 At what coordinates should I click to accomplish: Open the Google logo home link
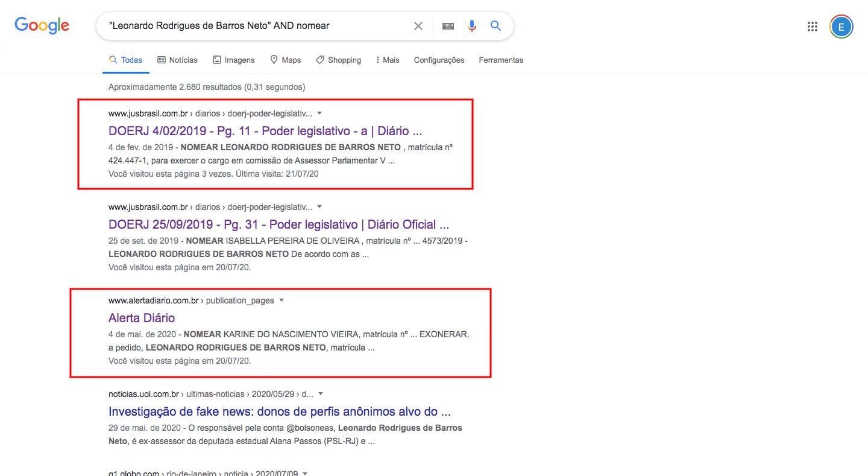(42, 25)
